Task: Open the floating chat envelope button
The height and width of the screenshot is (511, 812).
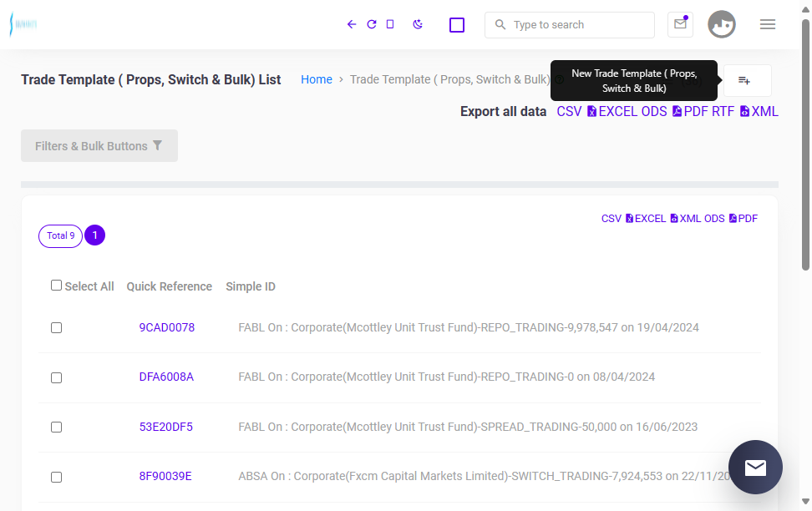Action: 755,467
